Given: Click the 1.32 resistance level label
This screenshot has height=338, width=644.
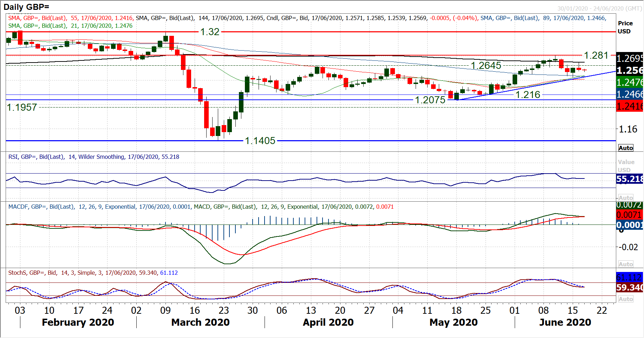Looking at the screenshot, I should pyautogui.click(x=210, y=32).
